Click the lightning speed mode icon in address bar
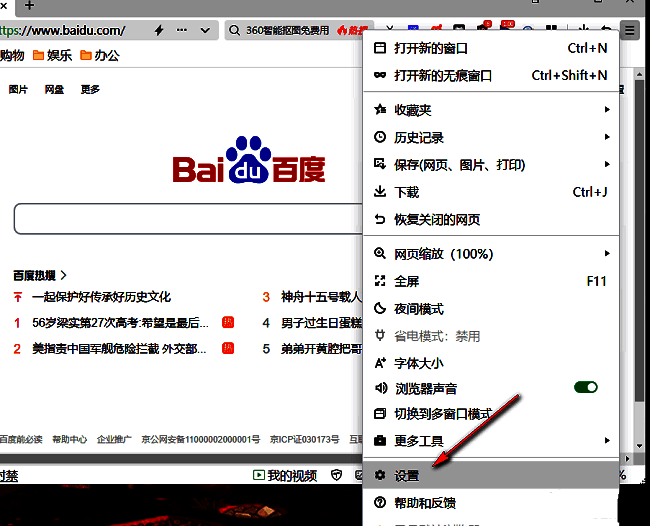 pyautogui.click(x=160, y=31)
